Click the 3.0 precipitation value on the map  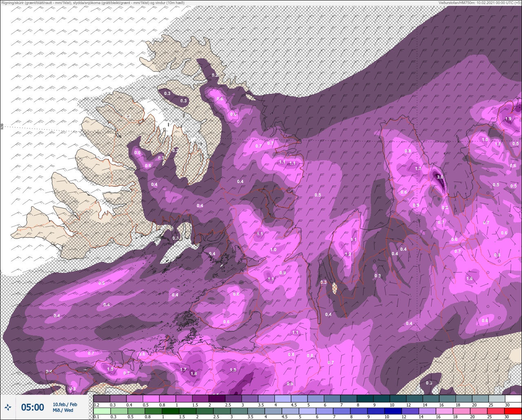(440, 177)
